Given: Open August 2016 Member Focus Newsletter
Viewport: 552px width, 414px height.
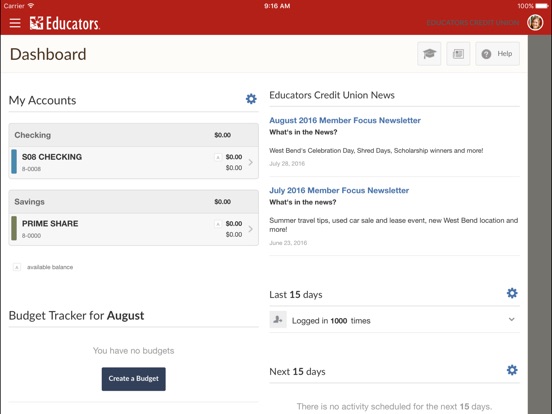Looking at the screenshot, I should click(x=345, y=120).
